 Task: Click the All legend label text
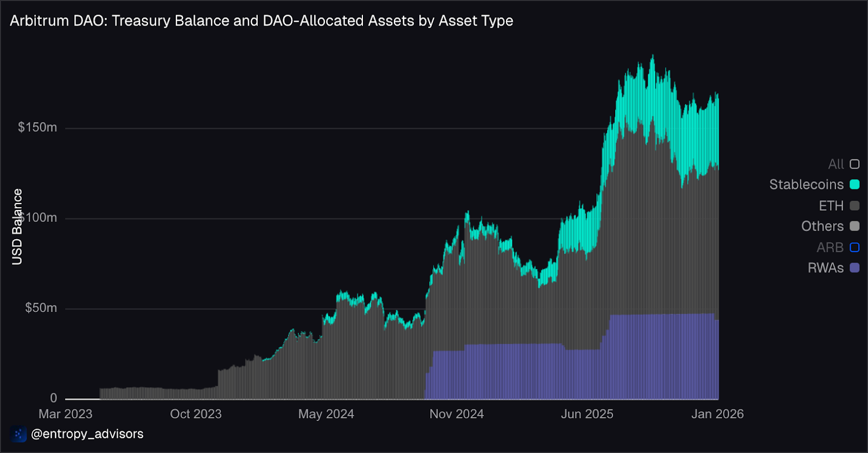[x=836, y=164]
